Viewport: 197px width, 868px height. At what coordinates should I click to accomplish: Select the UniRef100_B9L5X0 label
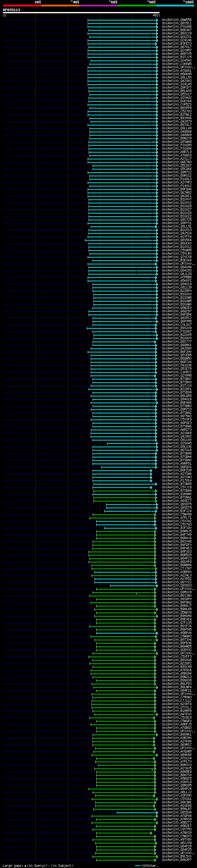pyautogui.click(x=176, y=857)
